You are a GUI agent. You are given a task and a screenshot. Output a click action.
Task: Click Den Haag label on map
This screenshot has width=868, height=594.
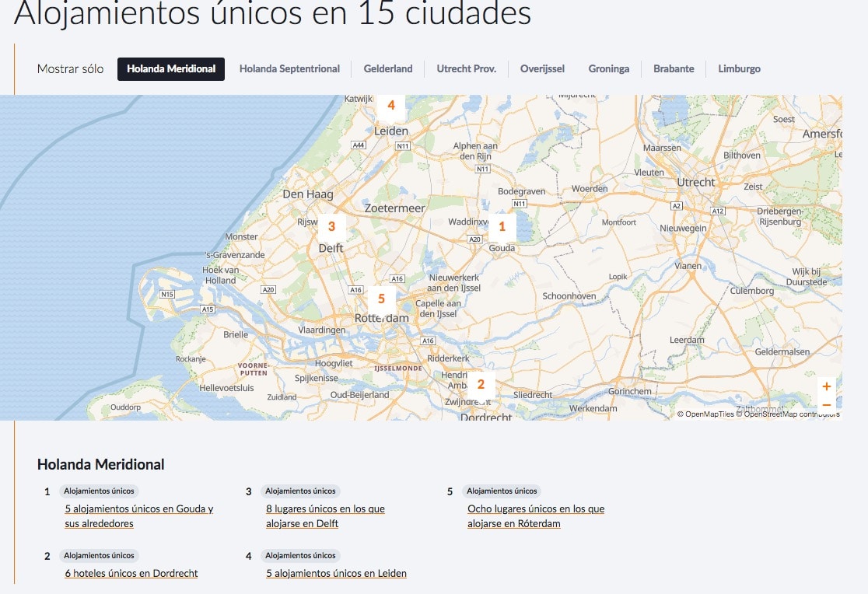[308, 194]
